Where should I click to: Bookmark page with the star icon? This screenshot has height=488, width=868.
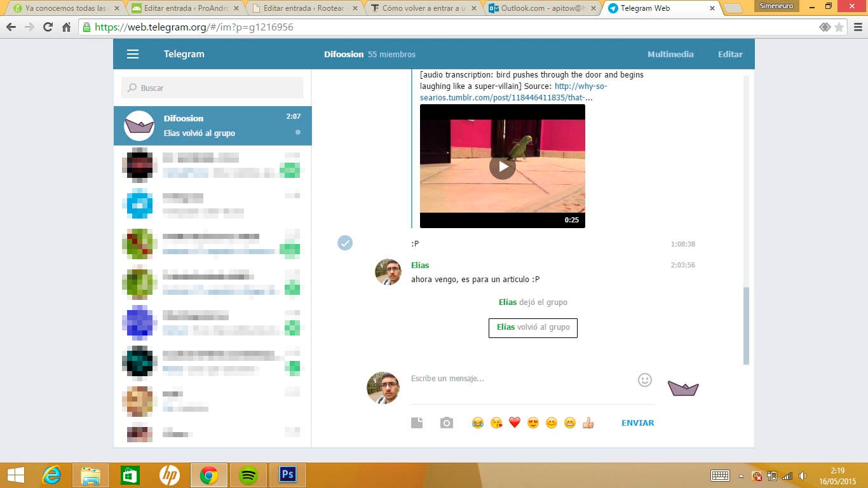(x=839, y=27)
